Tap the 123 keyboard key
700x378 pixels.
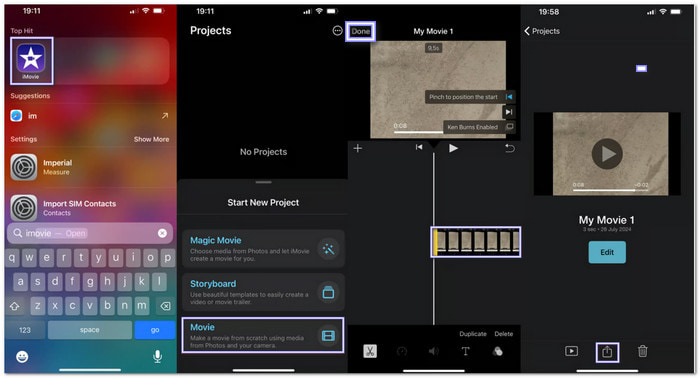[25, 330]
